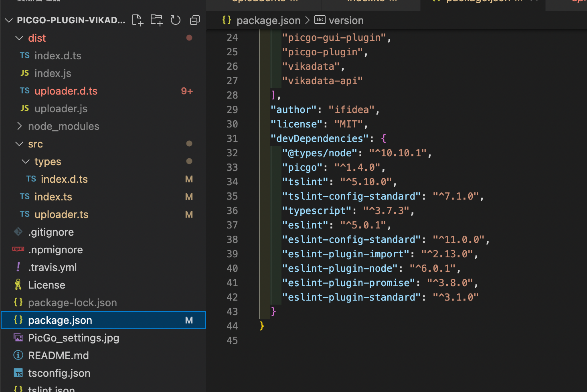Click the TS icon beside uploader.ts
Screen dimensions: 587x392
[24, 214]
